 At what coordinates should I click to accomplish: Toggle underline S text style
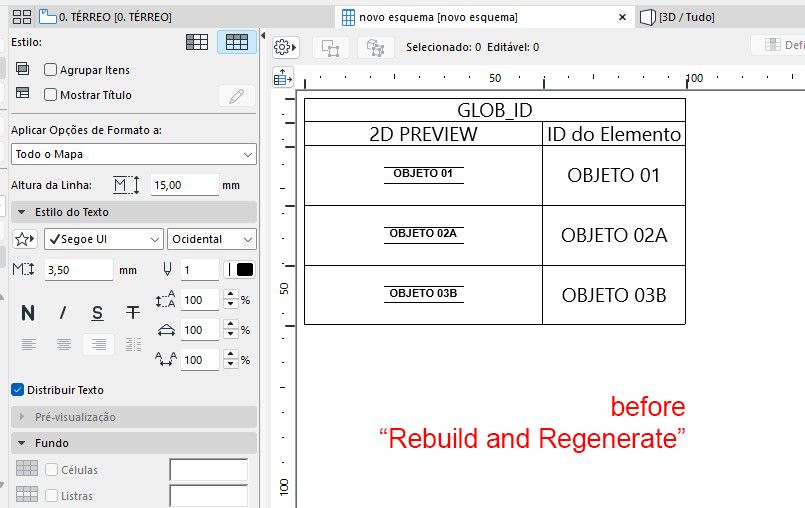(98, 312)
